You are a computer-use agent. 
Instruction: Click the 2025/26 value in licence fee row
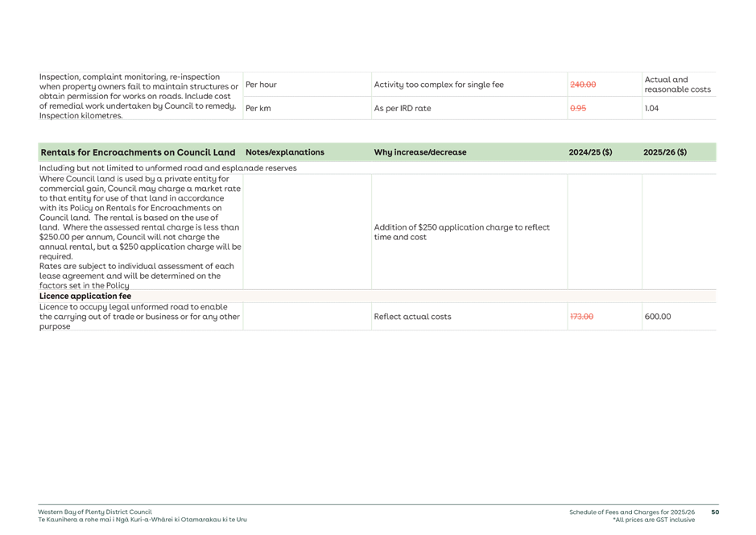[x=658, y=317]
